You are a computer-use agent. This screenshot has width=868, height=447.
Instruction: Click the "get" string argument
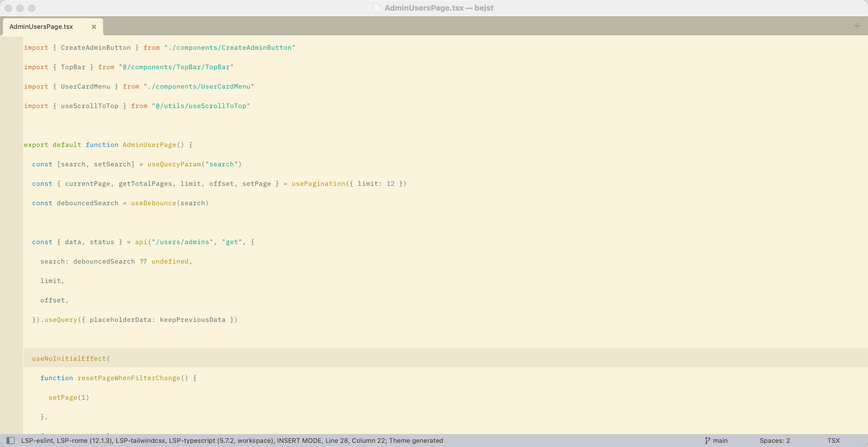[x=232, y=242]
